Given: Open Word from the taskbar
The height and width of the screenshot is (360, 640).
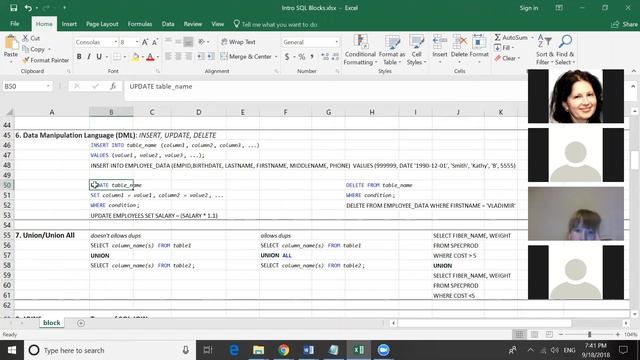Looking at the screenshot, I should pos(309,350).
